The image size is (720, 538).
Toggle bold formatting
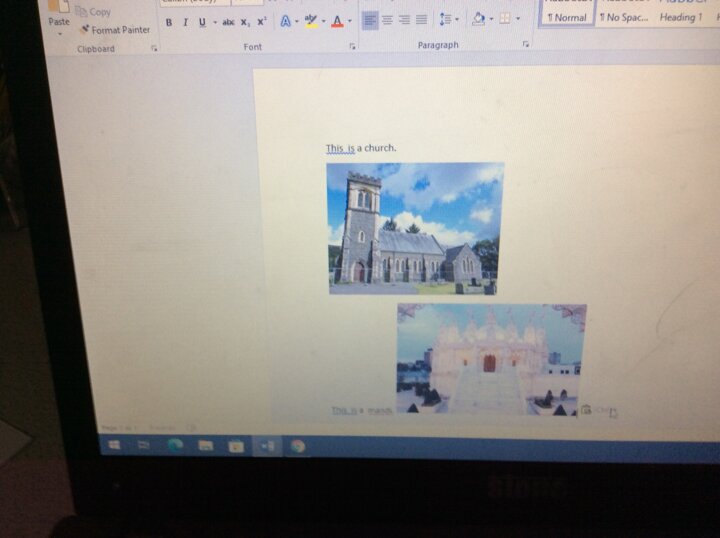168,22
